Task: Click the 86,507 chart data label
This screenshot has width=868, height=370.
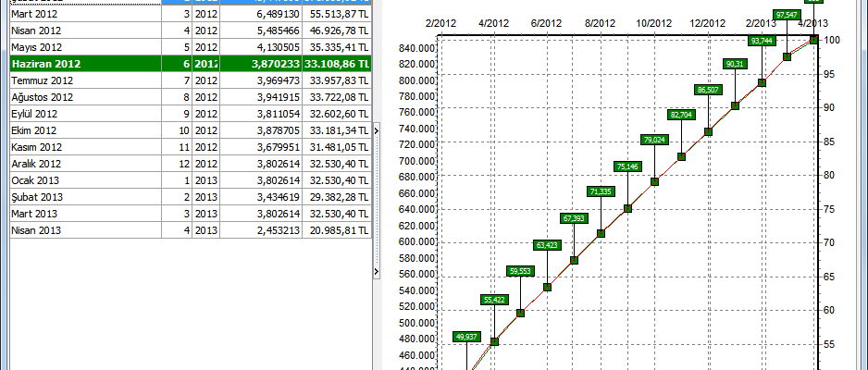Action: [x=708, y=90]
